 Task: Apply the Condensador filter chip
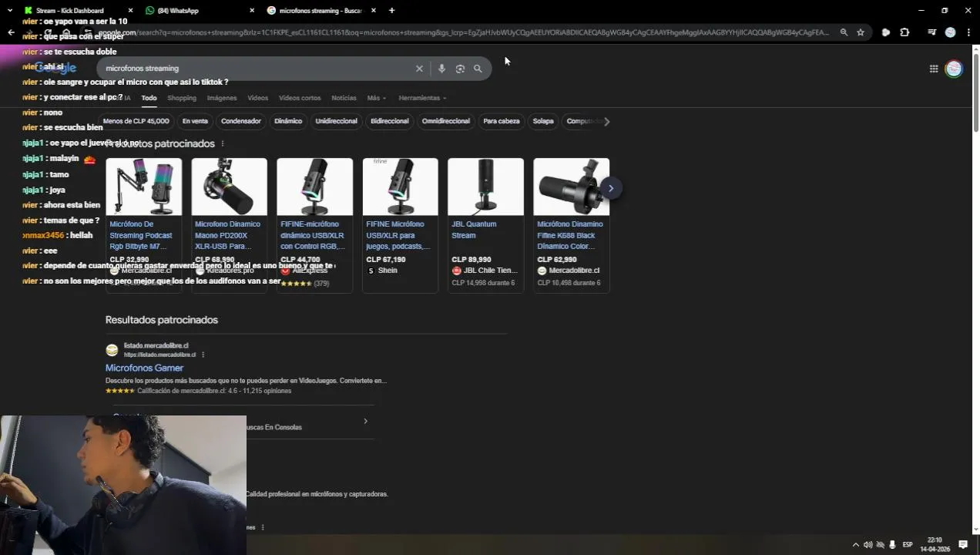(241, 121)
